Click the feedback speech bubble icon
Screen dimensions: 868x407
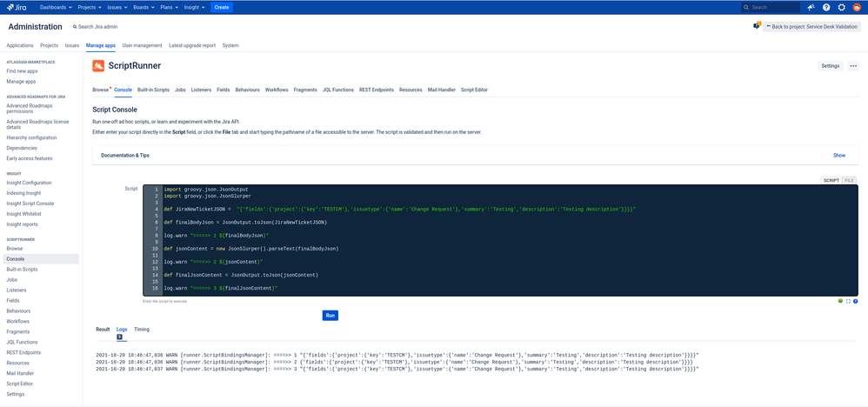757,25
